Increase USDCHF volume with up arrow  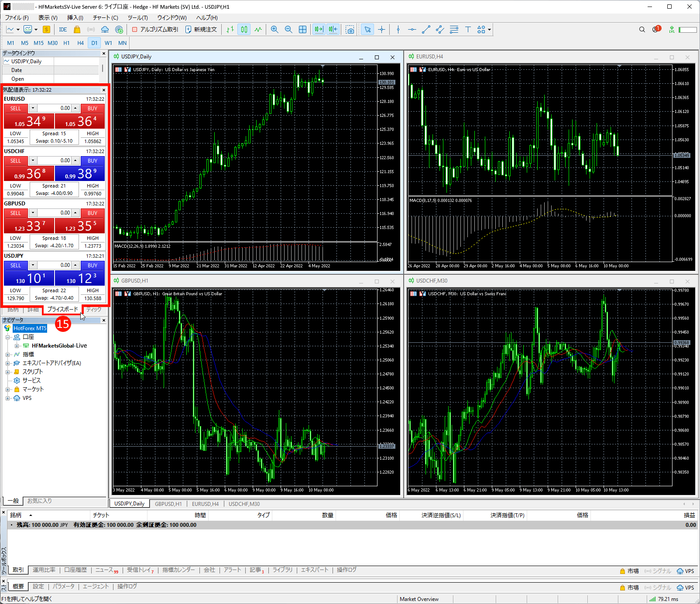click(75, 160)
